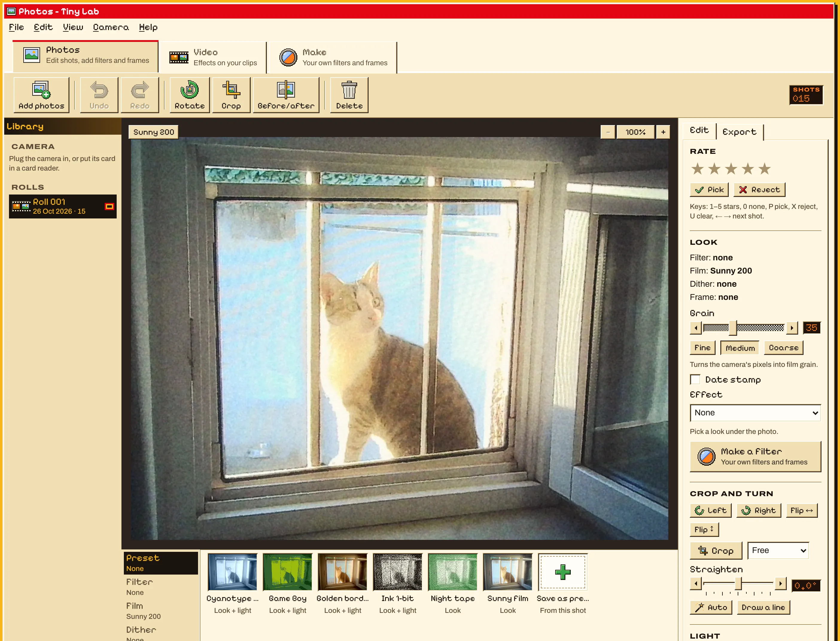Open the Effect dropdown showing None
The image size is (840, 641).
tap(755, 412)
